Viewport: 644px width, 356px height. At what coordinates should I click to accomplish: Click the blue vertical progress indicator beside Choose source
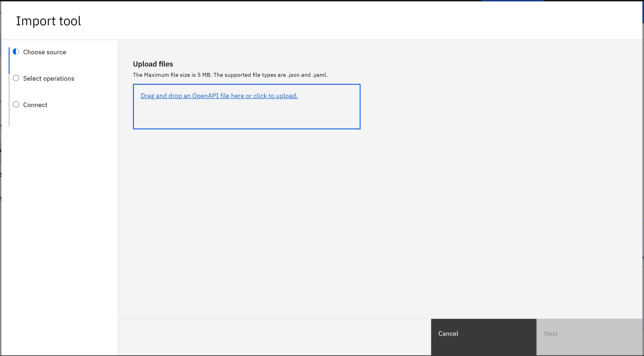click(9, 60)
